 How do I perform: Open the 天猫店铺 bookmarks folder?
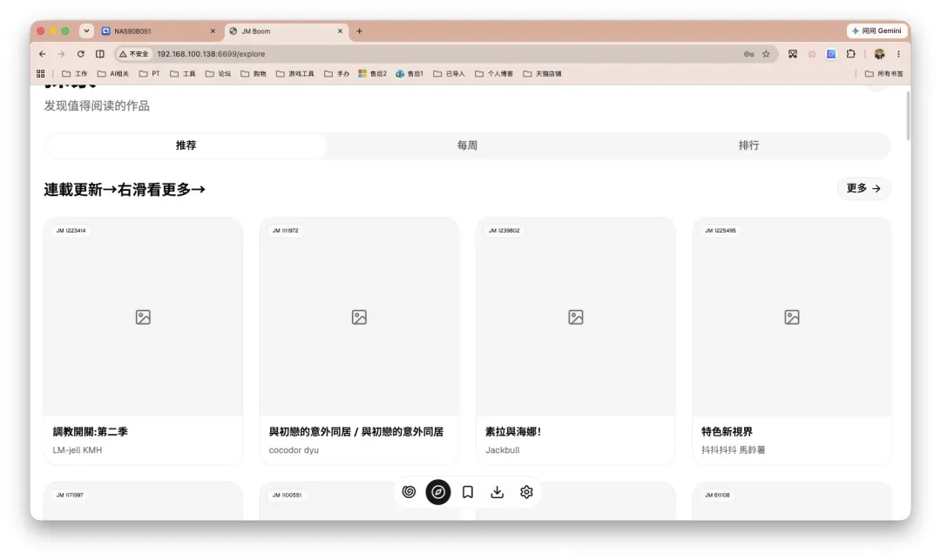(543, 74)
